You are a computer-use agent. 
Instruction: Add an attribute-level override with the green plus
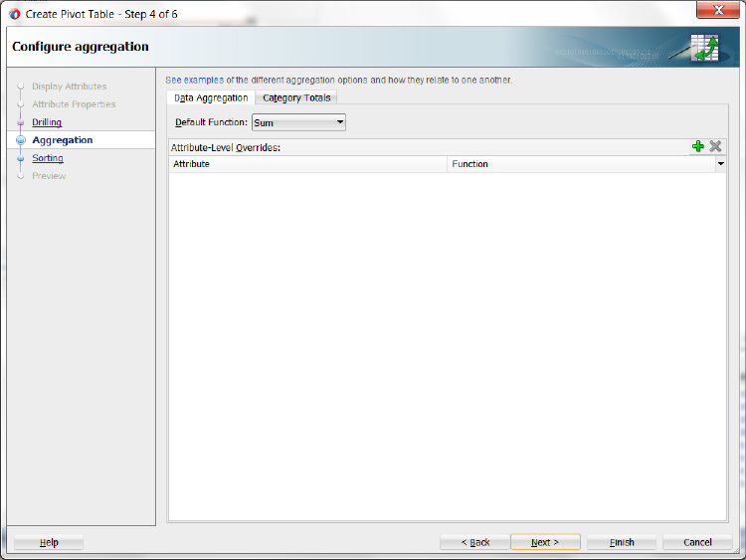coord(698,146)
